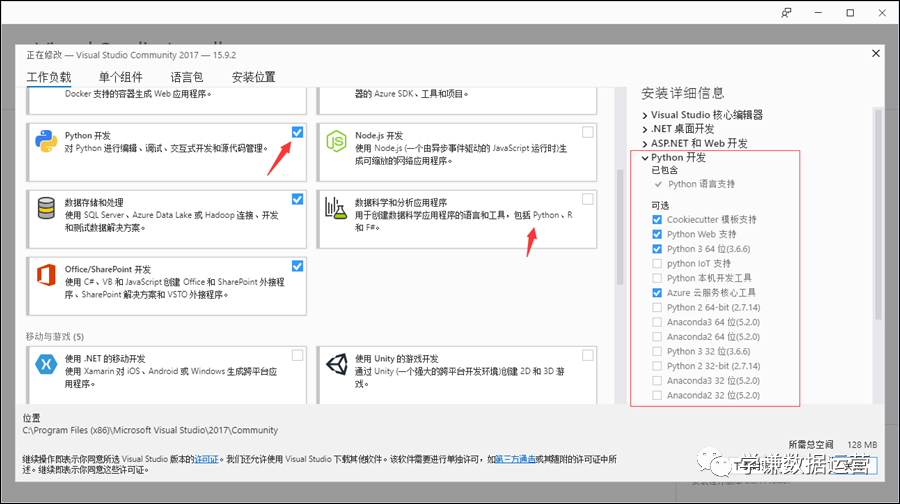Click the data science flask chart icon
Screen dimensions: 900x504
click(x=336, y=208)
